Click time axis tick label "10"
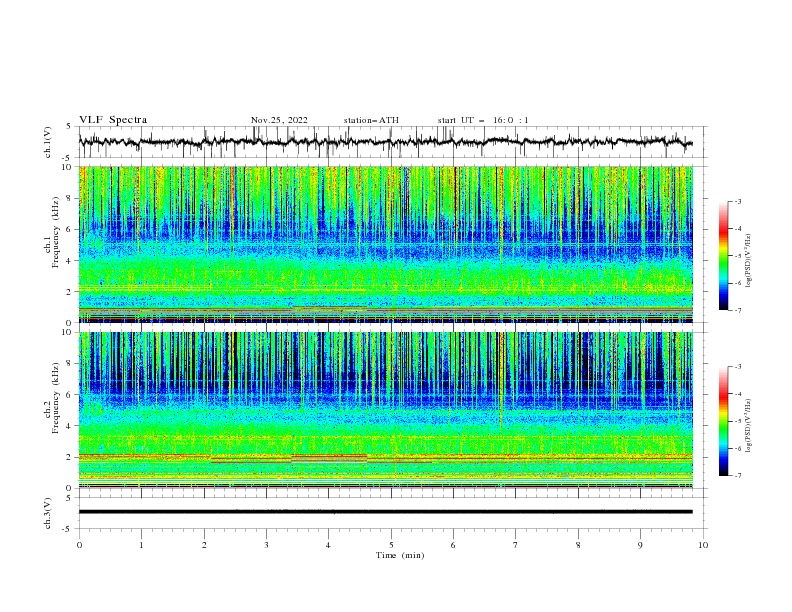 pyautogui.click(x=703, y=545)
